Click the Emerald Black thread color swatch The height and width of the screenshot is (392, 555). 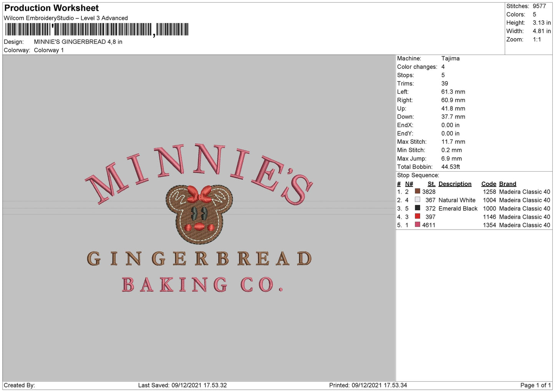click(x=417, y=208)
